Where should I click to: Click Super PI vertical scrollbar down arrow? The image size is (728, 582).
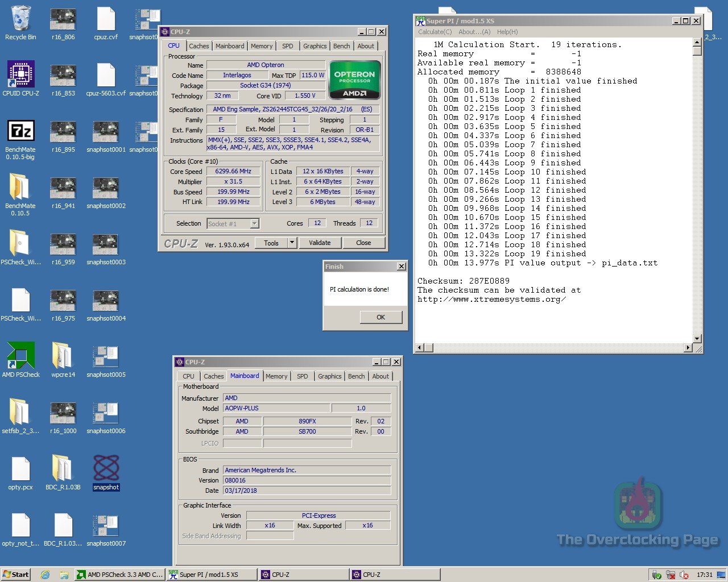point(697,338)
